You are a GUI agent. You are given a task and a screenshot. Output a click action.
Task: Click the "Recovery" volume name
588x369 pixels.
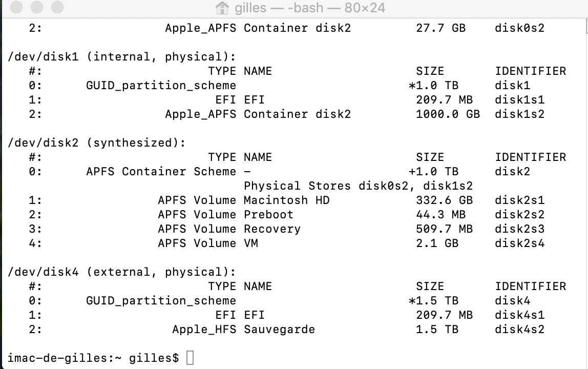pyautogui.click(x=272, y=229)
